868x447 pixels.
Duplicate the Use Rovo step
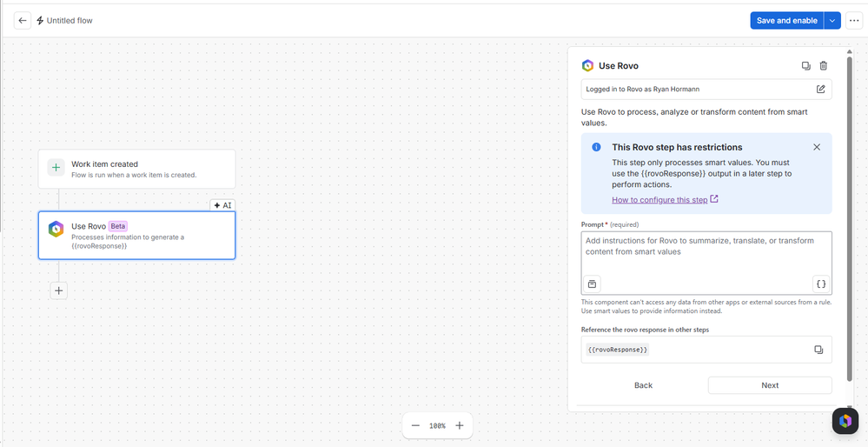point(806,66)
